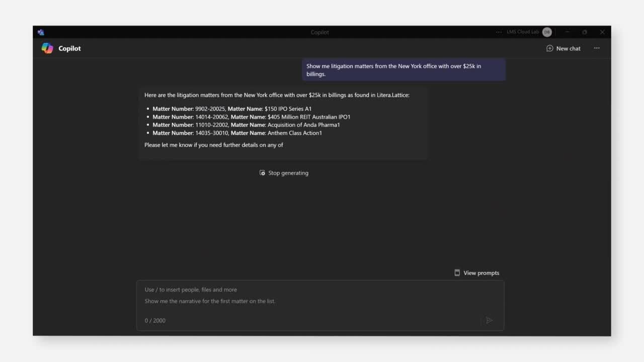Viewport: 644px width, 362px height.
Task: Click the Copilot logo icon
Action: point(47,48)
